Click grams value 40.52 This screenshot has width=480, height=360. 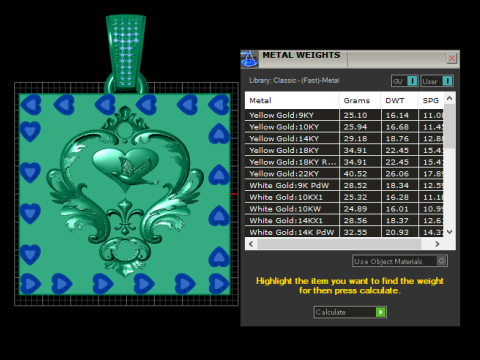[x=355, y=174]
